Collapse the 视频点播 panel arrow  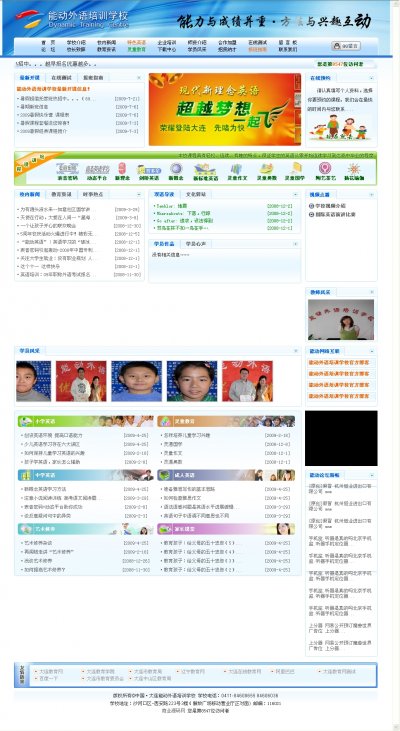point(371,194)
